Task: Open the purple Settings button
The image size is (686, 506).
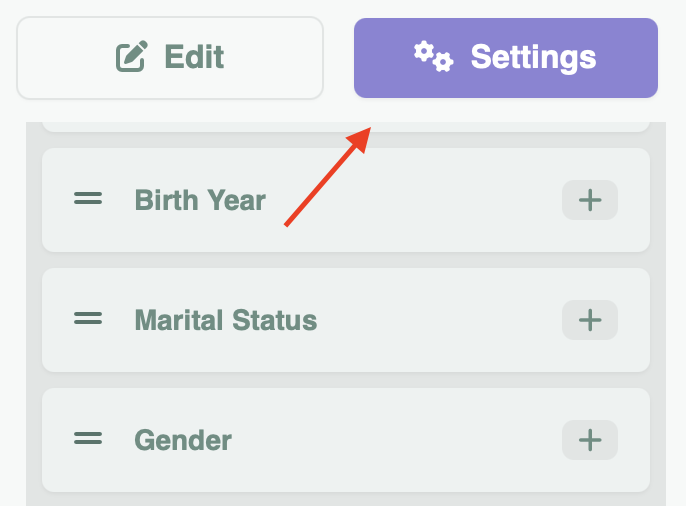Action: [x=506, y=58]
